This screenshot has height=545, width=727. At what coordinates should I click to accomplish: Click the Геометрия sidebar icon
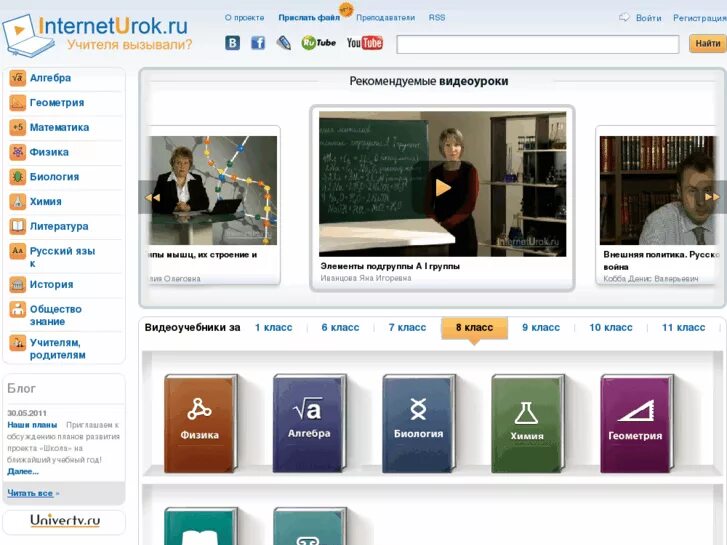coord(18,103)
